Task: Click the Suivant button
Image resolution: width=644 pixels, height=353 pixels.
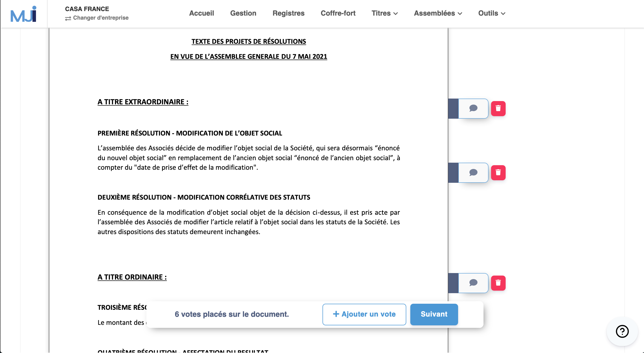Action: coord(434,314)
